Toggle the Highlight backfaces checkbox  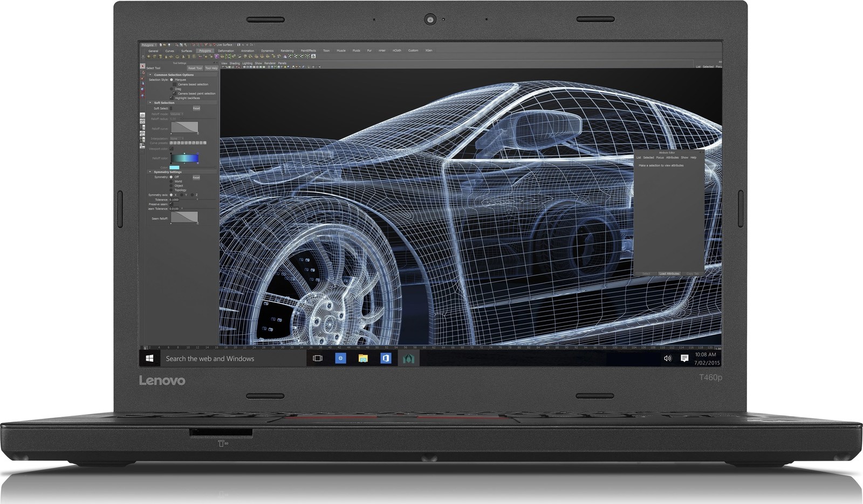172,98
